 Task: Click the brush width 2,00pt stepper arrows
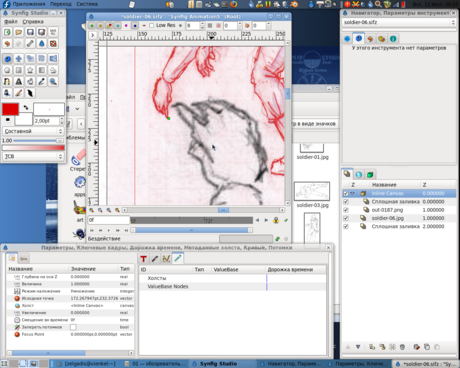tap(62, 121)
